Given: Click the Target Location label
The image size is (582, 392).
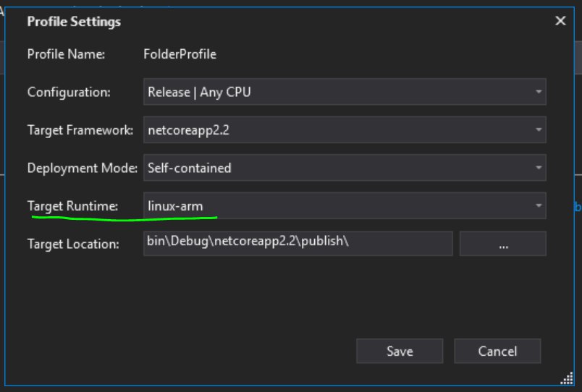Looking at the screenshot, I should [x=73, y=244].
